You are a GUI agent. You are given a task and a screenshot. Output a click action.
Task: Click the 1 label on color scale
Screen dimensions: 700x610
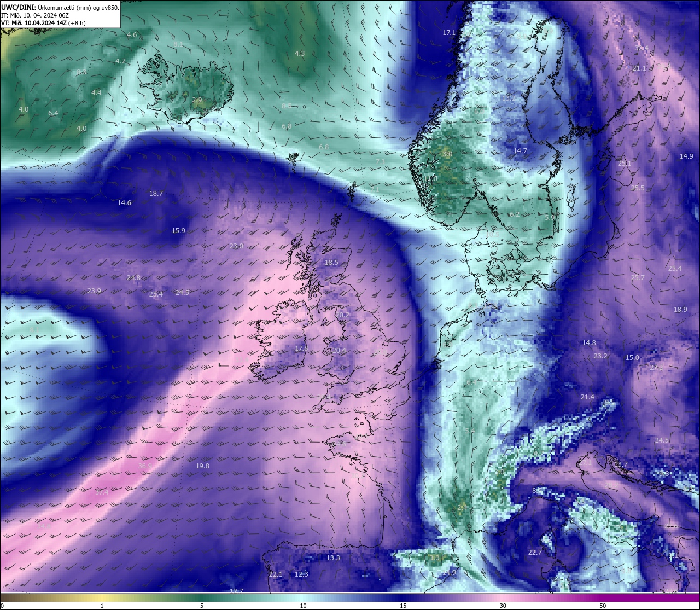(x=102, y=606)
